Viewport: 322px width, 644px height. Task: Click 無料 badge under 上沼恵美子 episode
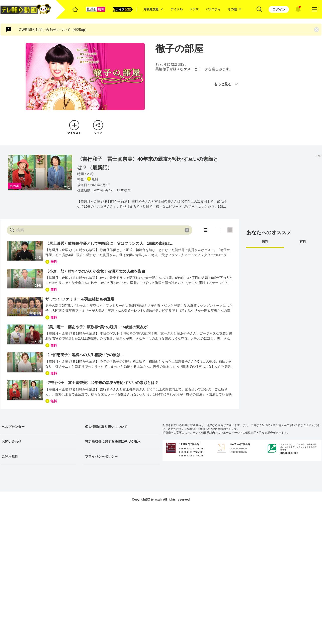pos(51,373)
